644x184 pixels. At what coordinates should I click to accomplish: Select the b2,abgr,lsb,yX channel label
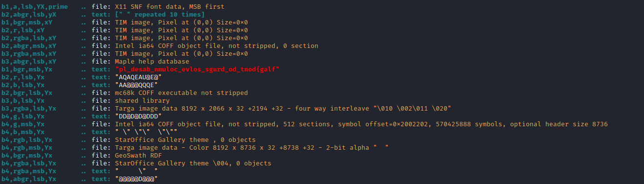point(29,15)
